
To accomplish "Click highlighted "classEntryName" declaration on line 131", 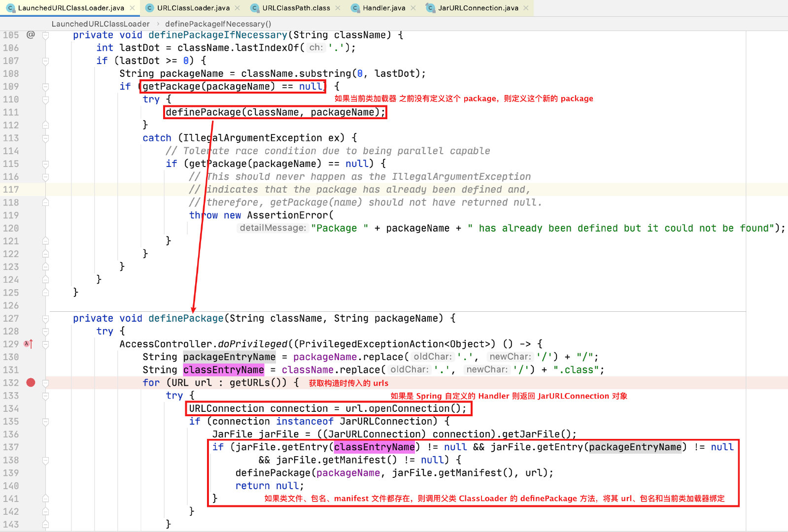I will click(x=224, y=369).
